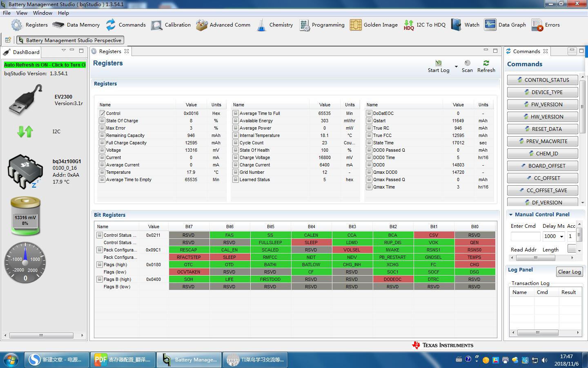Open the Chemistry tool
Viewport: 588px width, 368px height.
[x=274, y=25]
